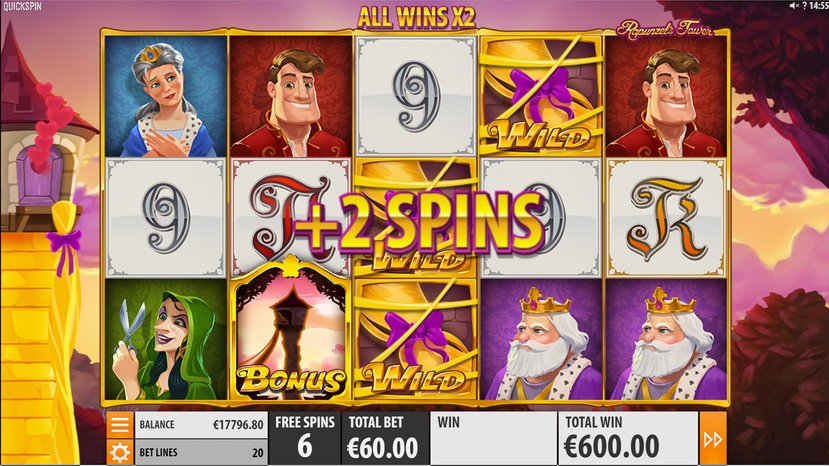Click the bottom-row Wild symbol

(416, 339)
